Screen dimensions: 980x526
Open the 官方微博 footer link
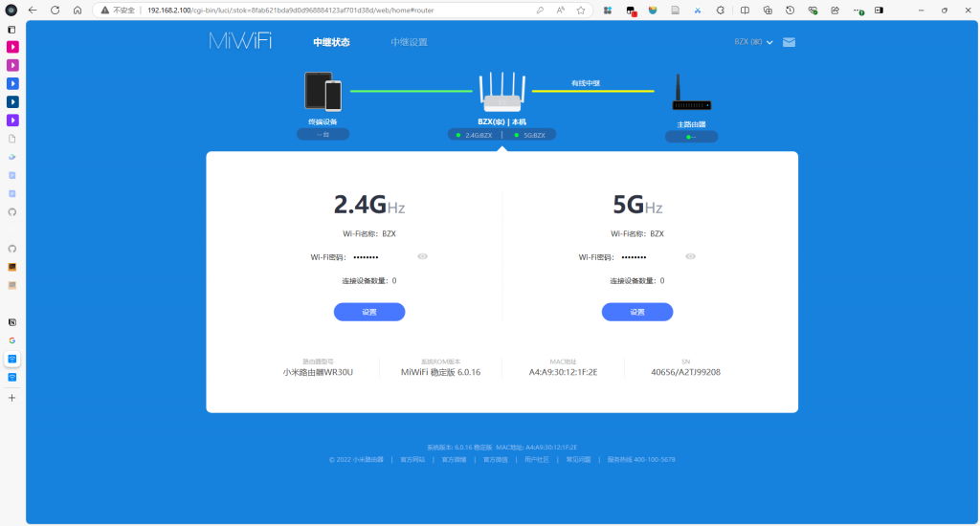pyautogui.click(x=454, y=459)
